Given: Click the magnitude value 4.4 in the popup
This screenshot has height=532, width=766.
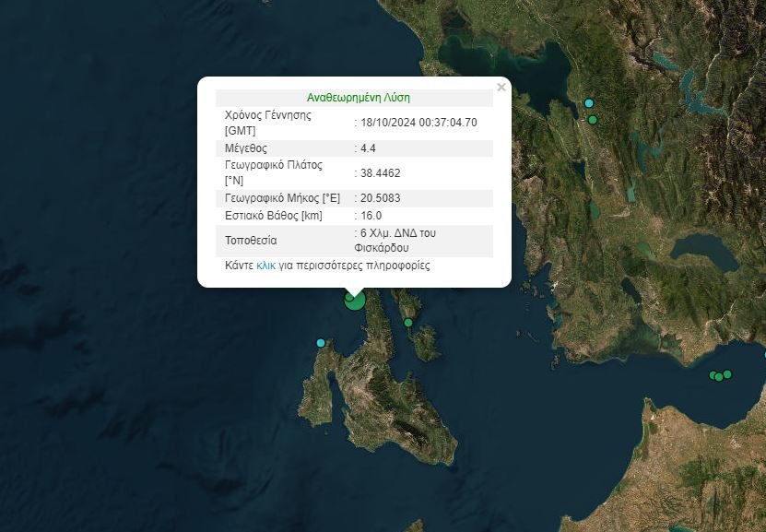Looking at the screenshot, I should coord(368,148).
